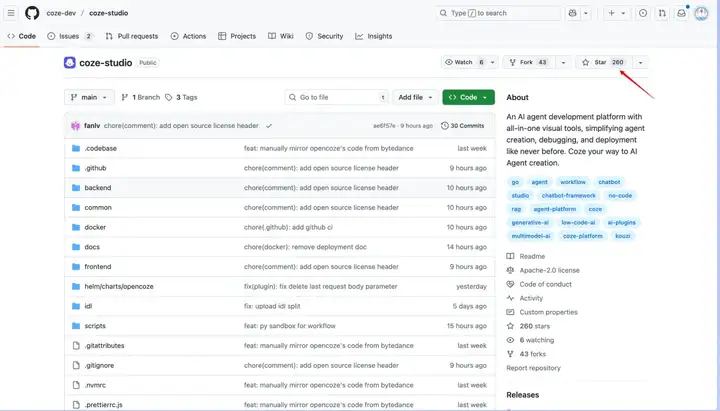The height and width of the screenshot is (411, 720).
Task: Open the backend folder
Action: click(x=98, y=188)
